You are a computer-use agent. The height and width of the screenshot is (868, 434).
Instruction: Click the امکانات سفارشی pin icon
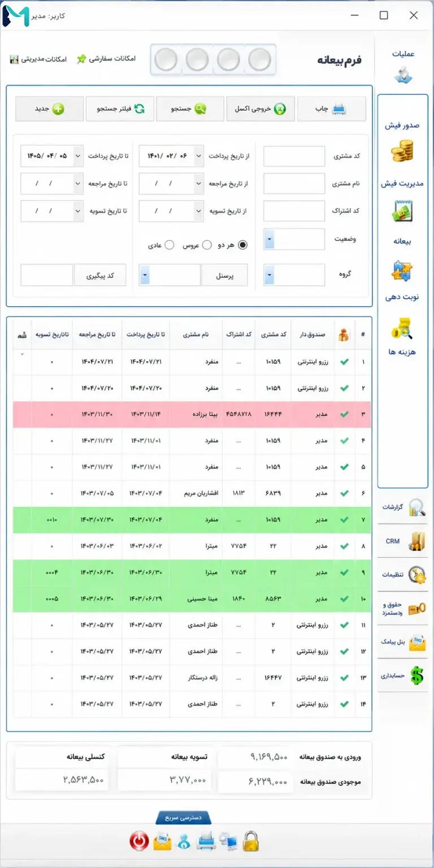pos(82,59)
